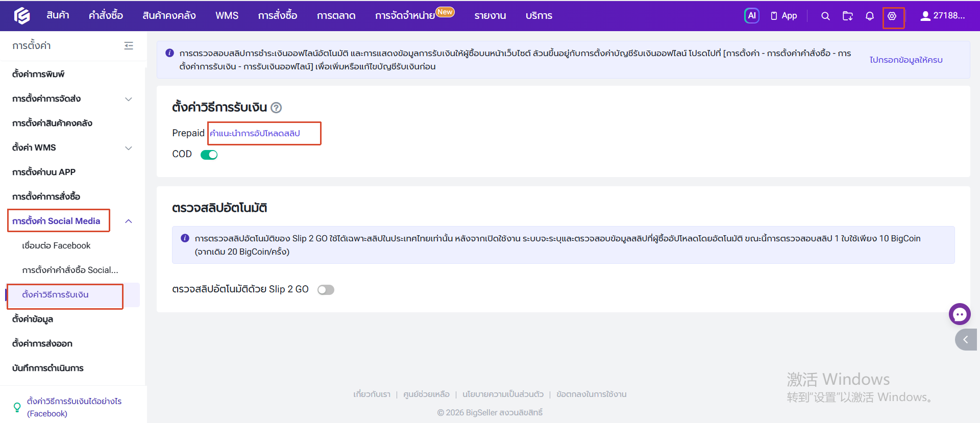Viewport: 980px width, 423px height.
Task: Open the WMS menu
Action: point(227,16)
